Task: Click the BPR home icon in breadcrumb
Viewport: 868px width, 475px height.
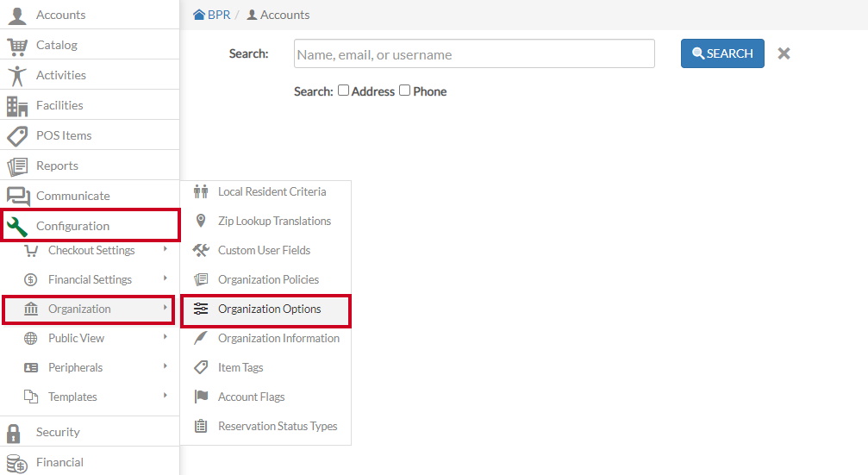Action: pos(199,15)
